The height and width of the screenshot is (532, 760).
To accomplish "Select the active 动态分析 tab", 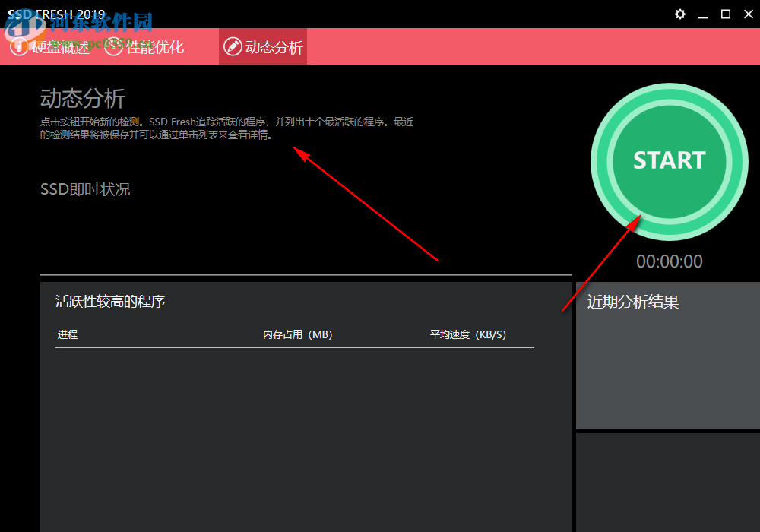I will tap(262, 46).
